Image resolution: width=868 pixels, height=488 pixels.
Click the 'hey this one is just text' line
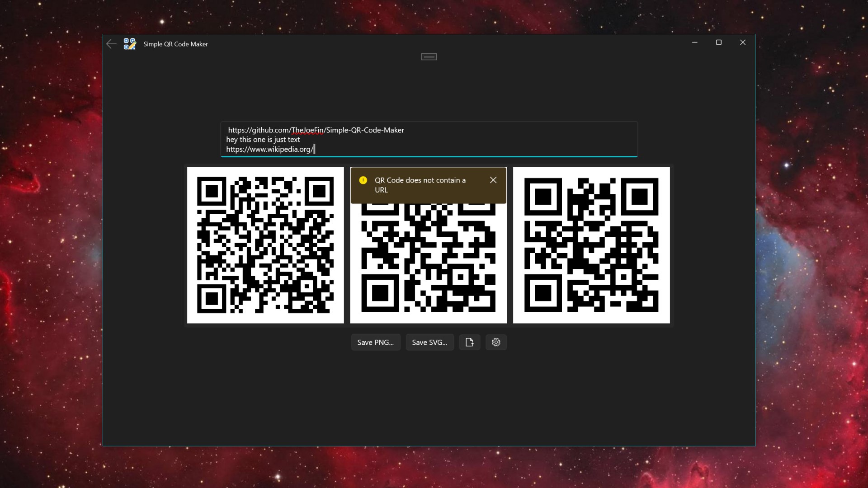click(x=263, y=140)
